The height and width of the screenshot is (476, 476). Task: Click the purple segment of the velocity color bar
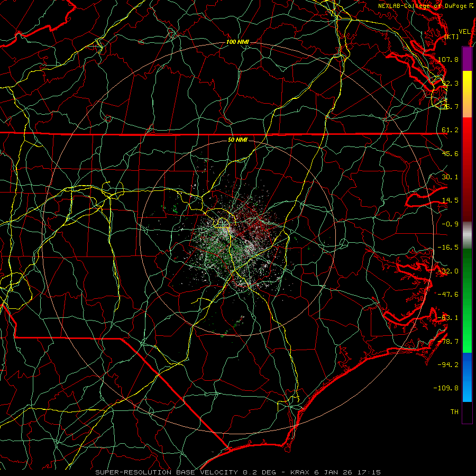[x=467, y=59]
